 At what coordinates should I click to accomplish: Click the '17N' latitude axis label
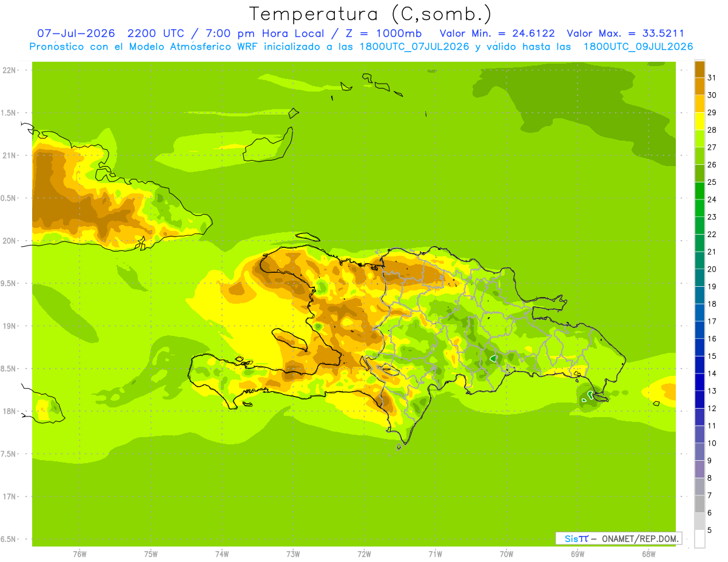[9, 497]
